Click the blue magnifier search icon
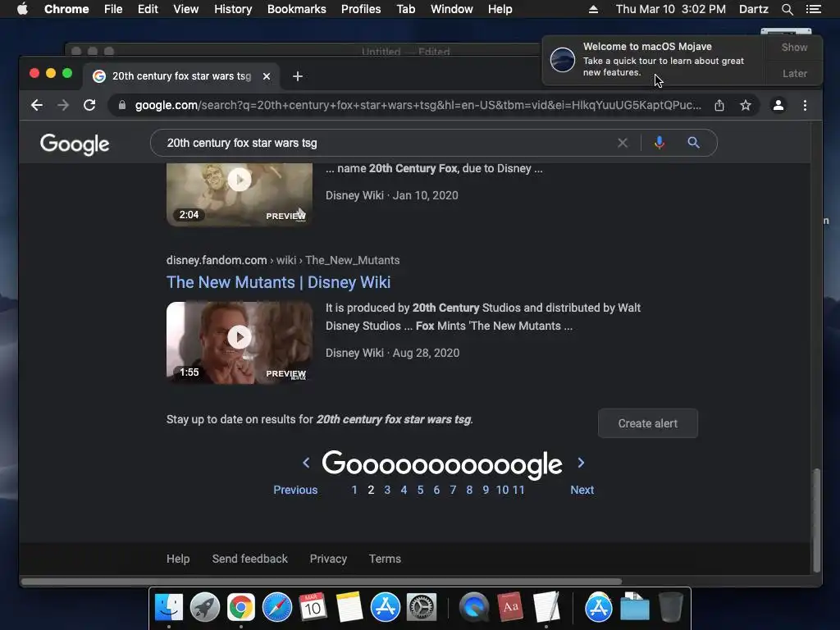The width and height of the screenshot is (840, 630). [693, 143]
